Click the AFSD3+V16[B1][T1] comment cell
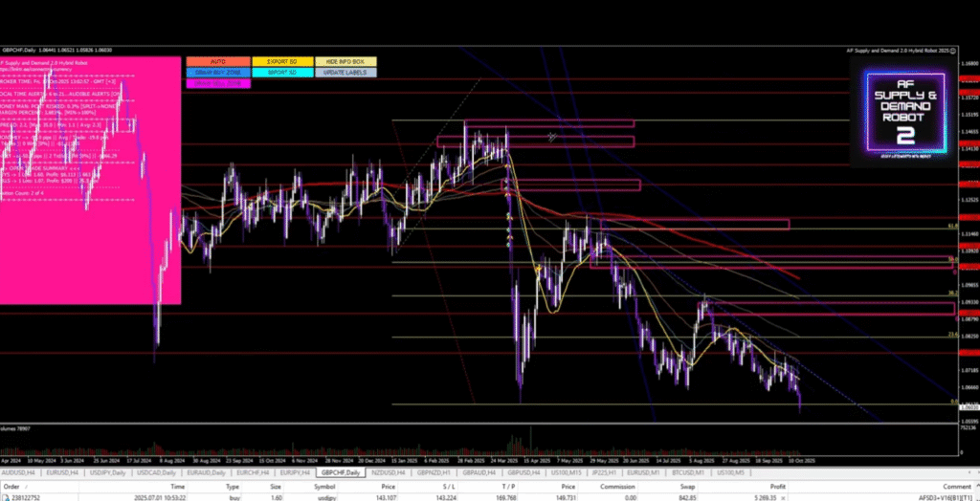980x501 pixels. (x=944, y=498)
